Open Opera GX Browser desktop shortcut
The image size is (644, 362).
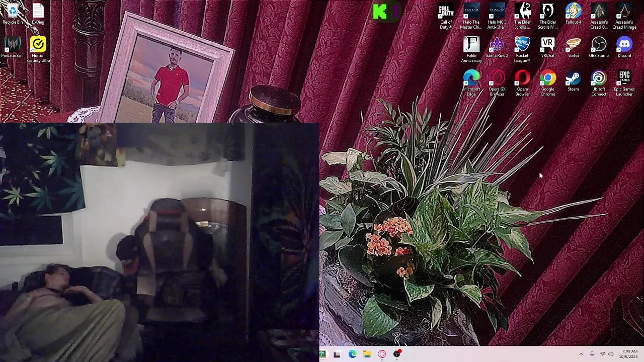click(497, 83)
